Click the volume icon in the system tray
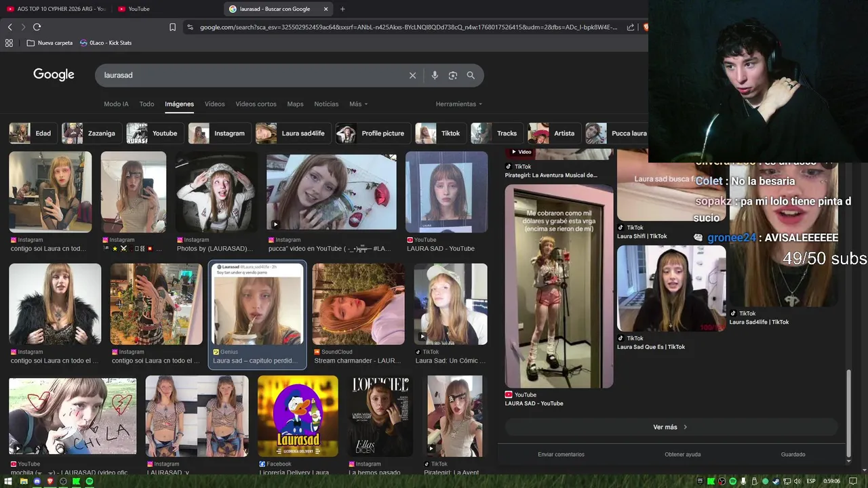Screen dimensions: 868x488 tap(797, 481)
